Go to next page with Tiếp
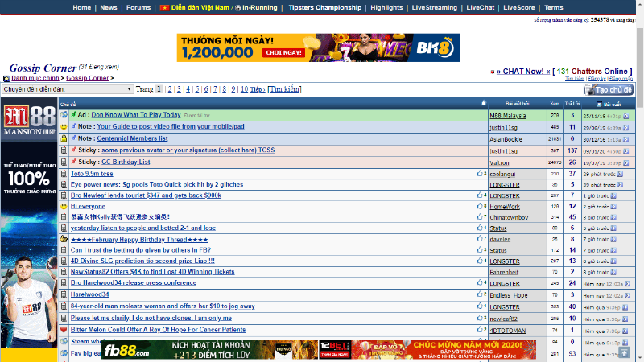 pyautogui.click(x=258, y=89)
